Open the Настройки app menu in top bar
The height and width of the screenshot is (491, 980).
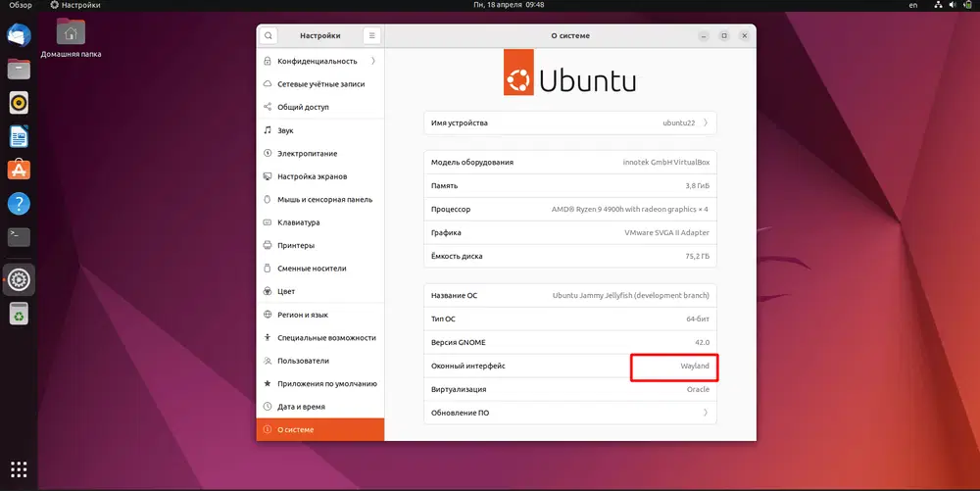[x=75, y=5]
